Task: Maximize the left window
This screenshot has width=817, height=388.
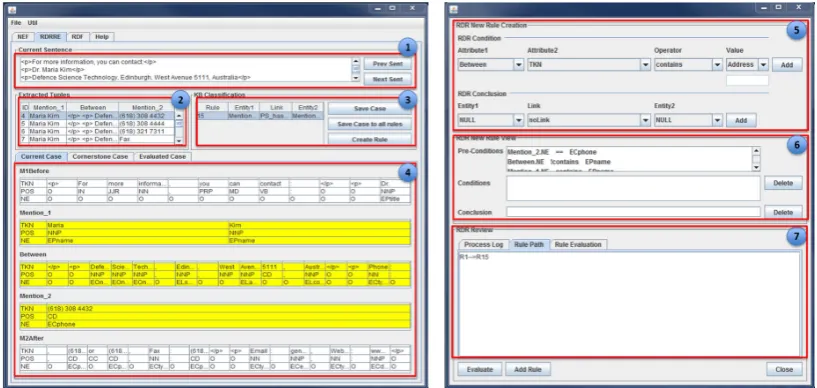Action: click(x=392, y=8)
